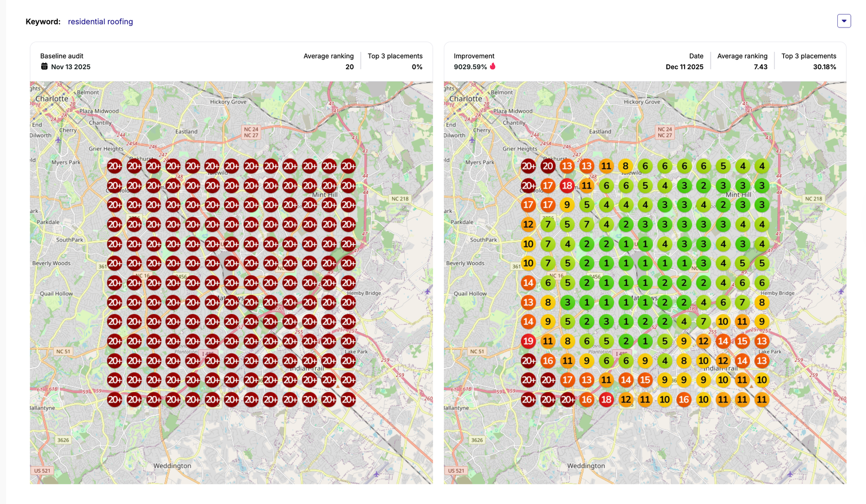Image resolution: width=866 pixels, height=504 pixels.
Task: Click the Improvement heading
Action: 474,56
